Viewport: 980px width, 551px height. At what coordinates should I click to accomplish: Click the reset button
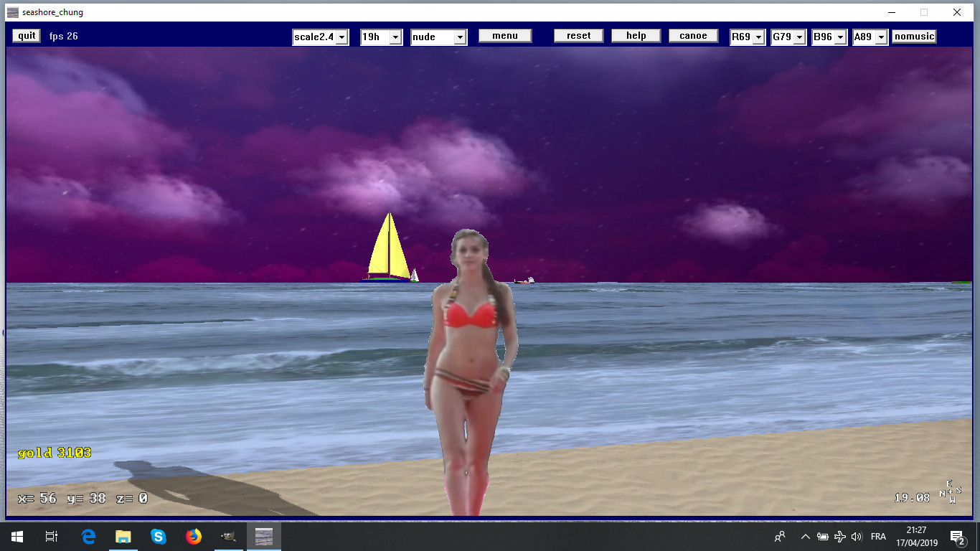click(579, 36)
